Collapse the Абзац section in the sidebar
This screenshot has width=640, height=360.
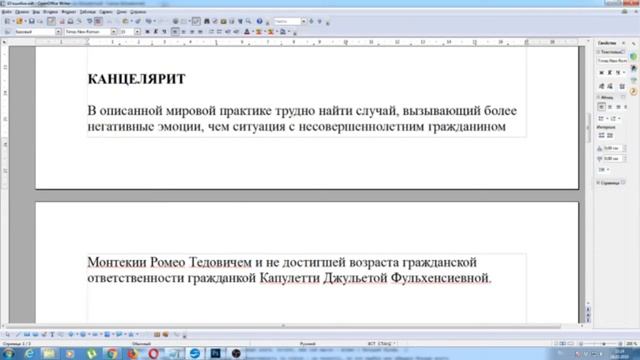click(x=599, y=97)
